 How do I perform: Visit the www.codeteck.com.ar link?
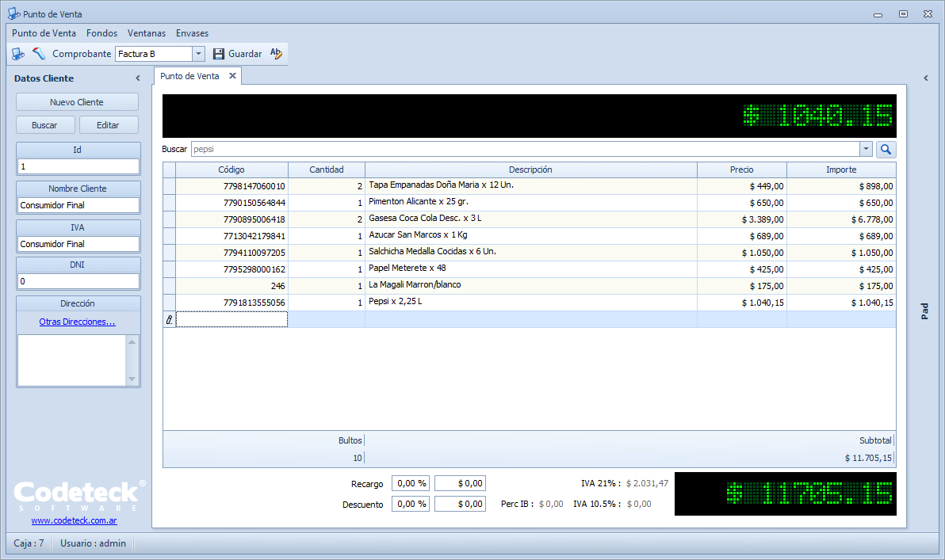75,520
